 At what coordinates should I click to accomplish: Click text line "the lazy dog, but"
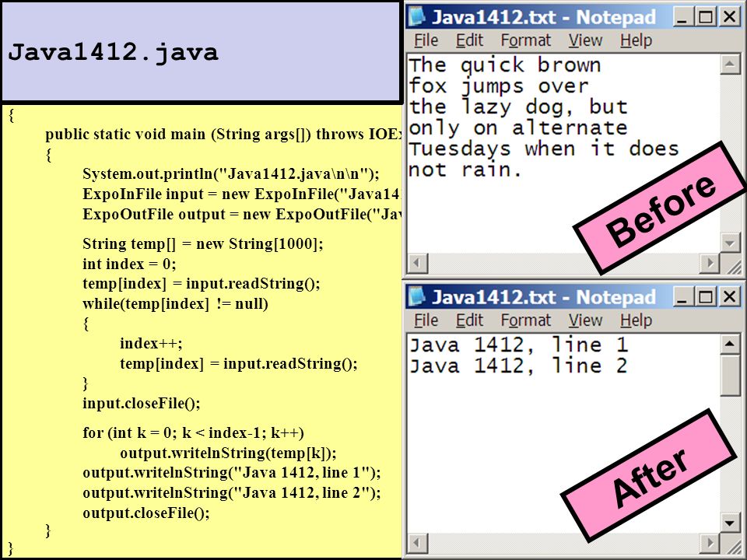518,107
